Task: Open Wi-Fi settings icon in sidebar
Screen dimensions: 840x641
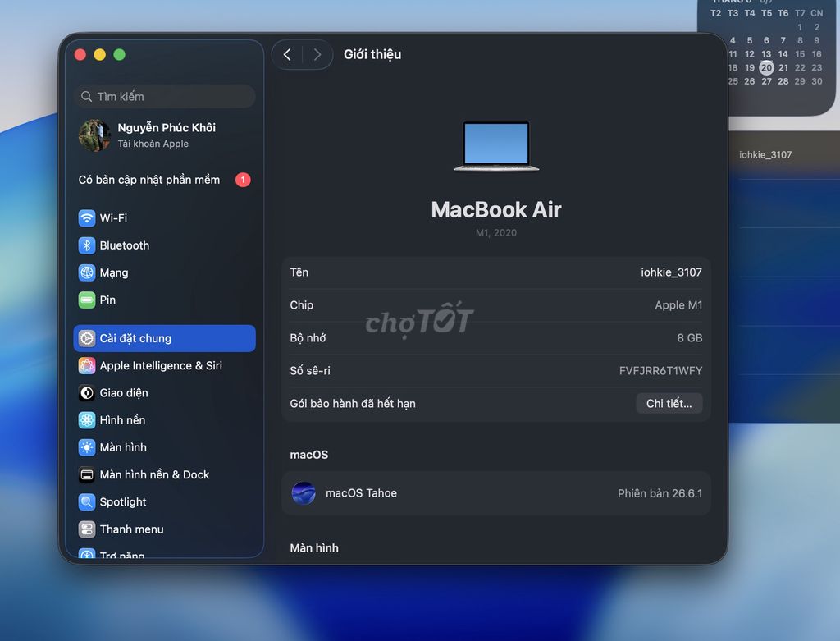Action: (87, 218)
